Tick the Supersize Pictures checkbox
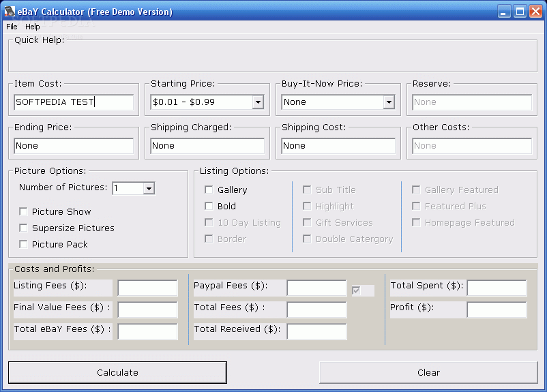547x392 pixels. (x=23, y=228)
